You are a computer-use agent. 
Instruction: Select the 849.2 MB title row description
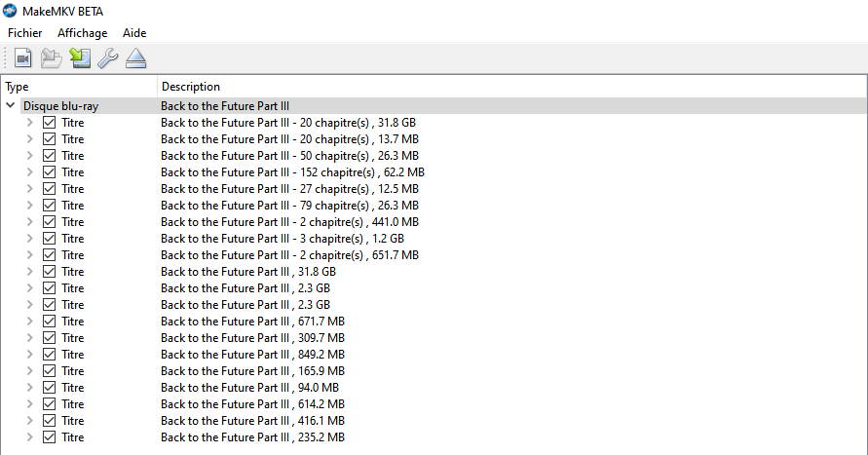pos(252,355)
